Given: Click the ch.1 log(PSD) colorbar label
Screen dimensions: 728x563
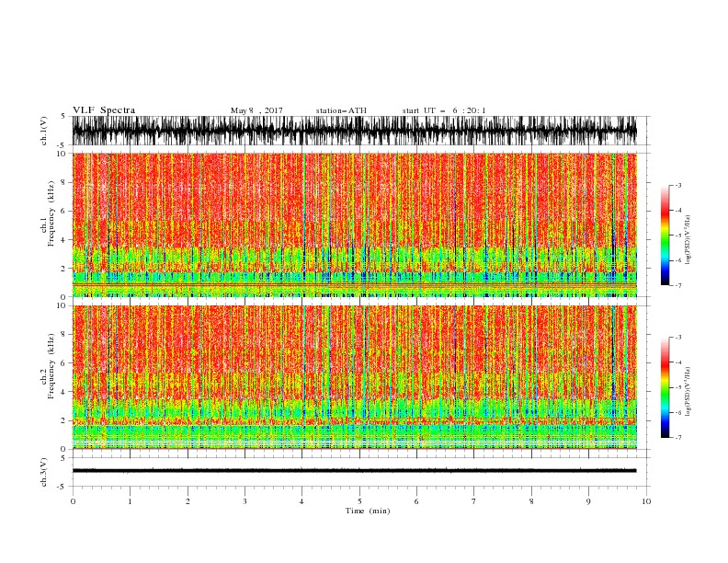Looking at the screenshot, I should pos(688,240).
